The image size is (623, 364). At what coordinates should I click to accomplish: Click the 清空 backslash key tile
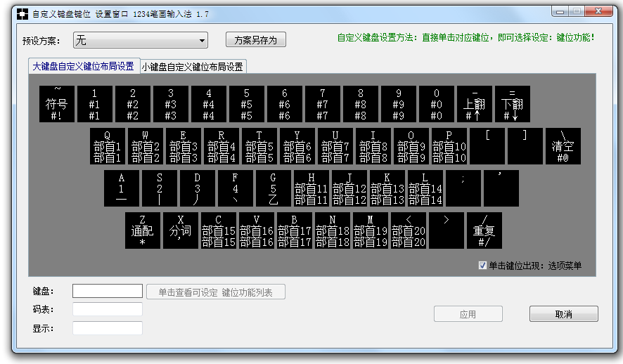point(563,146)
